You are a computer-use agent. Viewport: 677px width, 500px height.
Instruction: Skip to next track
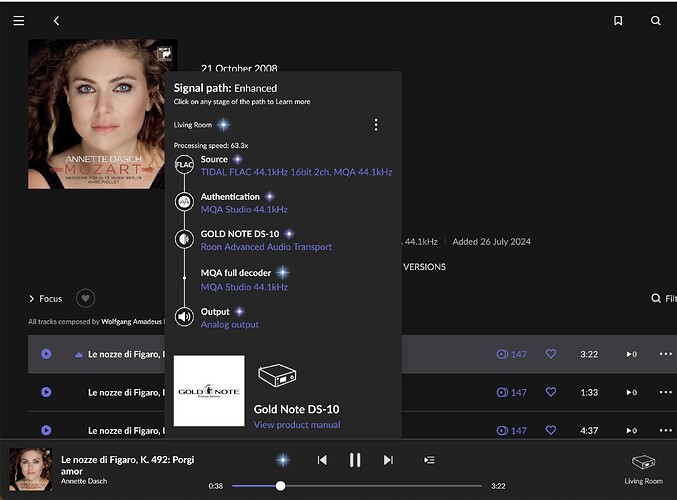[x=388, y=460]
